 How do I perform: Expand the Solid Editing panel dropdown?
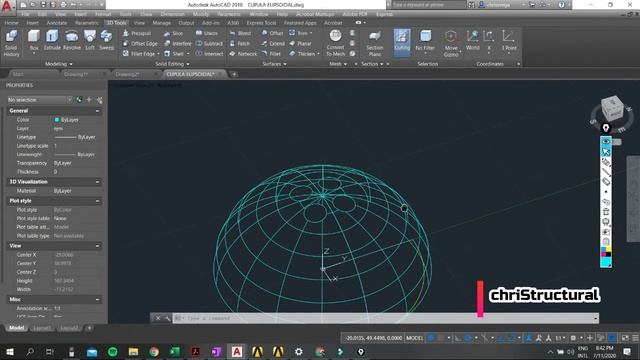pyautogui.click(x=172, y=64)
